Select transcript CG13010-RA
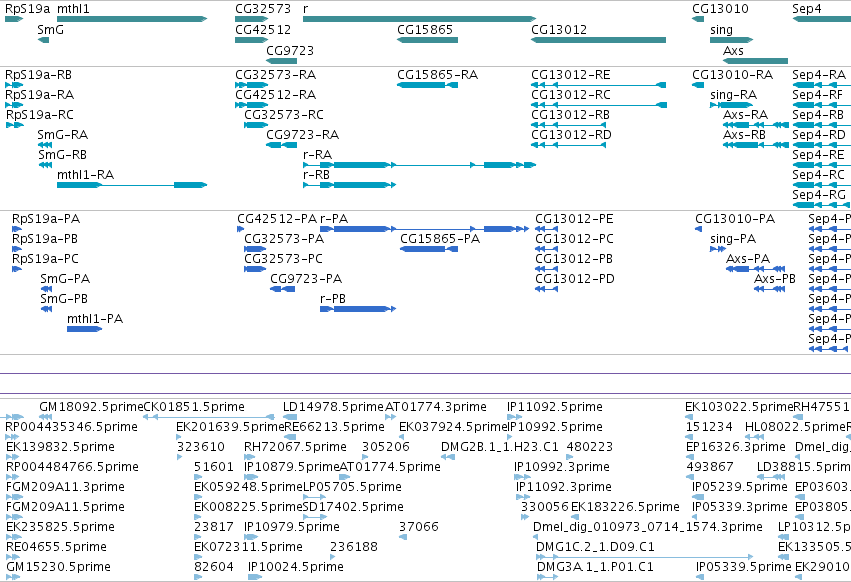This screenshot has height=582, width=851. tap(732, 75)
